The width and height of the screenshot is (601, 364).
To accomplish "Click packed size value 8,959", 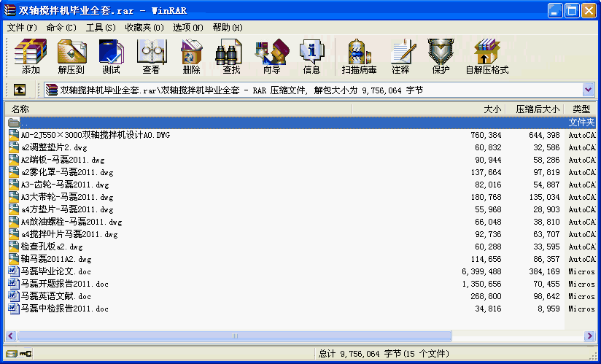I will click(x=549, y=309).
